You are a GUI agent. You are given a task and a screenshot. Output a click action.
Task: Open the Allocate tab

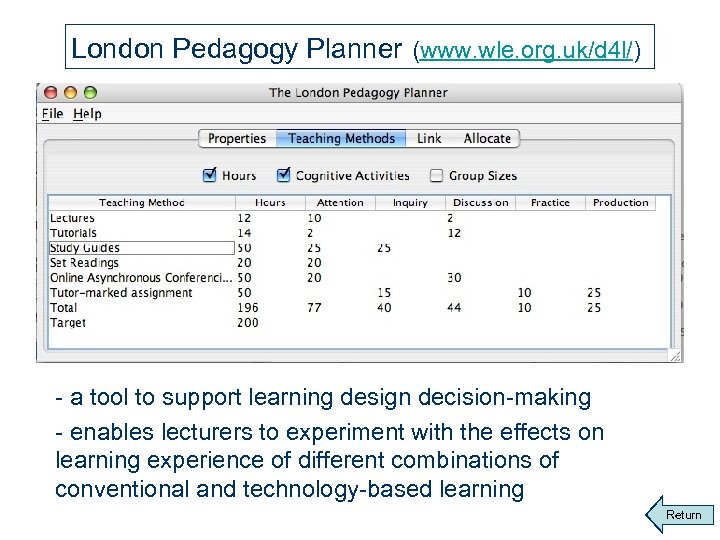tap(487, 138)
